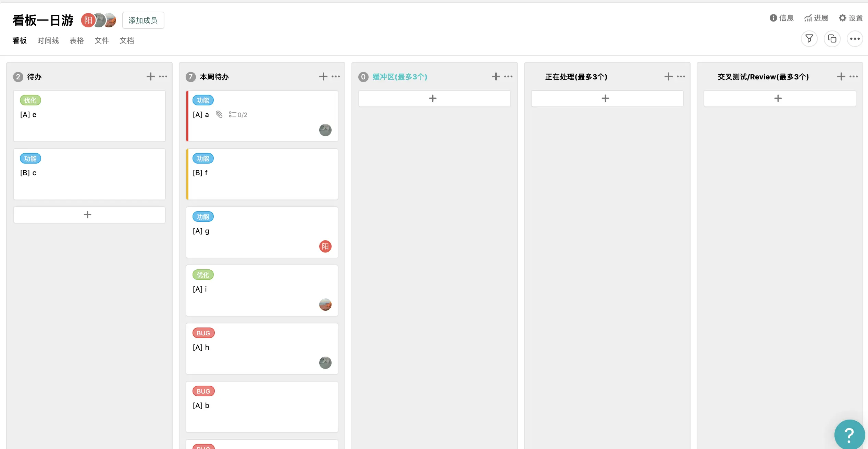868x449 pixels.
Task: View 进展 progress chart
Action: 816,18
